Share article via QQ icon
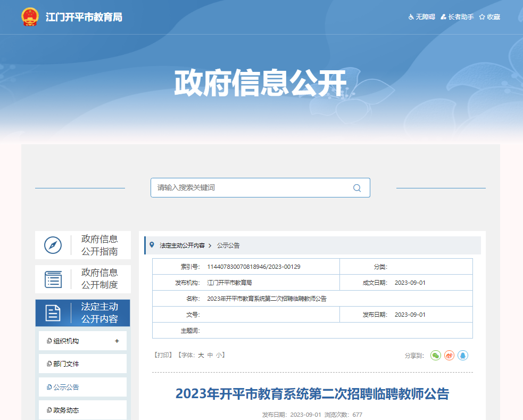The height and width of the screenshot is (420, 523). point(463,355)
